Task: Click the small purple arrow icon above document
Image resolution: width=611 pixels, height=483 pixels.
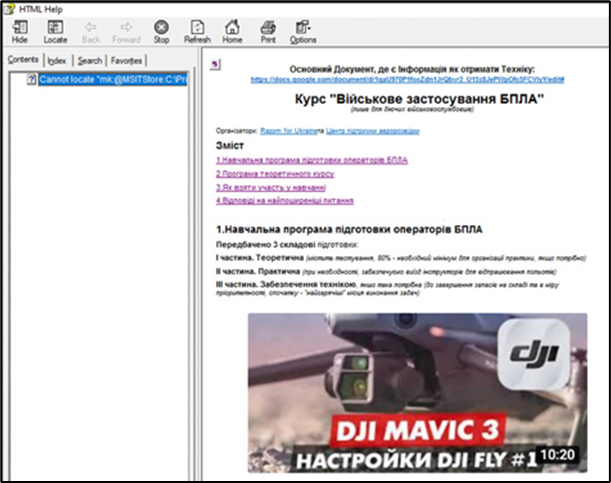Action: click(x=215, y=64)
